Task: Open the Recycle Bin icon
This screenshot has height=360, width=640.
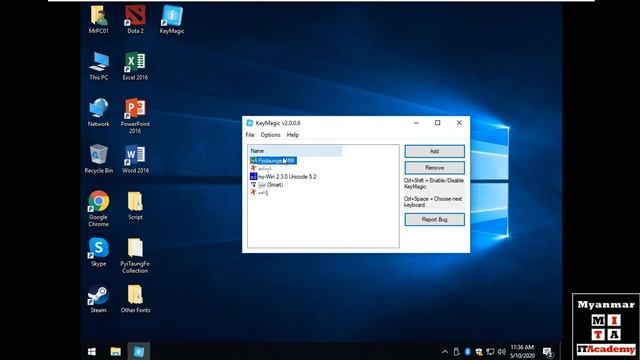Action: tap(98, 159)
